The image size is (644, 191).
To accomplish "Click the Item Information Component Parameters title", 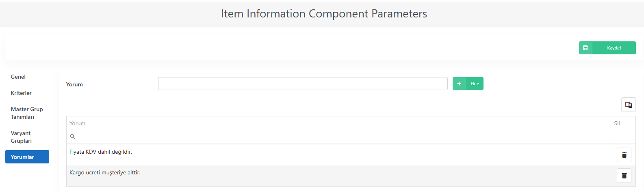I will pos(324,14).
